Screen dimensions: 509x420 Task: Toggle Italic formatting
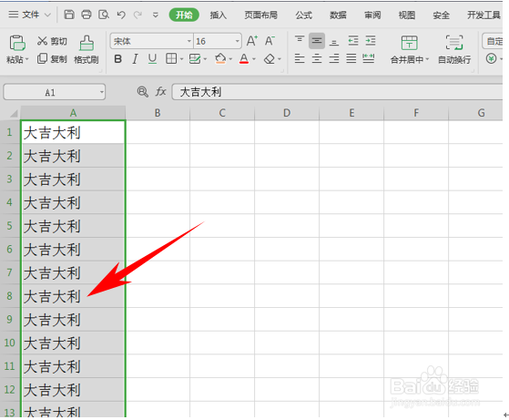coord(135,59)
